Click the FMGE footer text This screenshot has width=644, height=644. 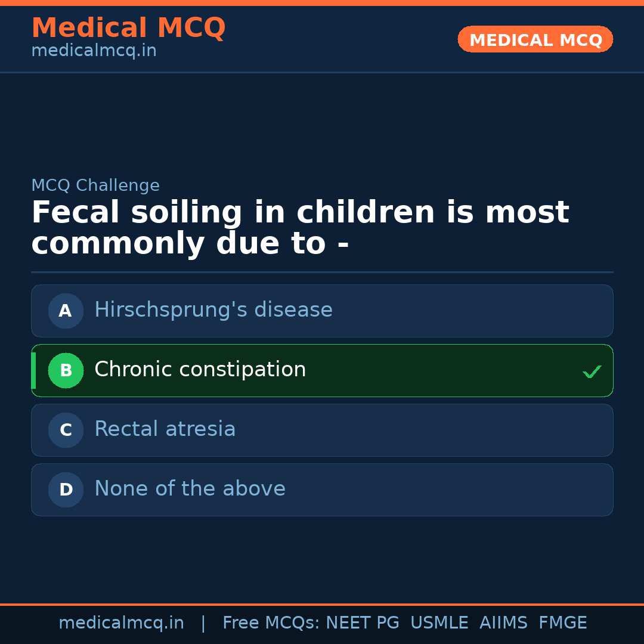562,623
